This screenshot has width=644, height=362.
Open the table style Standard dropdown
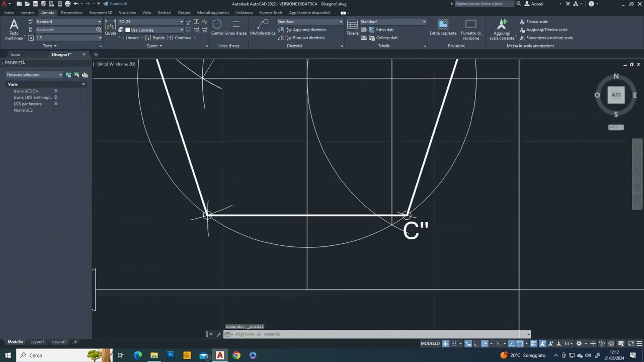point(393,22)
